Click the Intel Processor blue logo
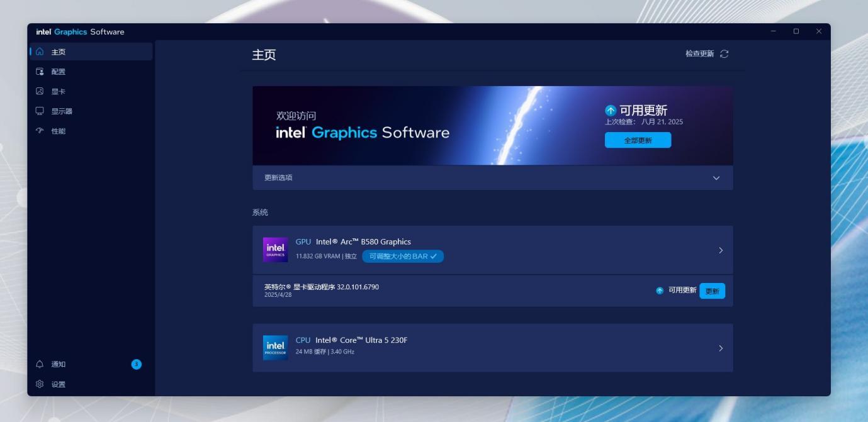This screenshot has height=422, width=868. coord(276,348)
